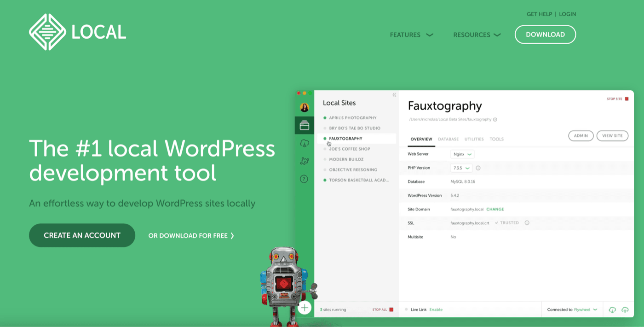
Task: Switch to the Database tab
Action: tap(448, 139)
